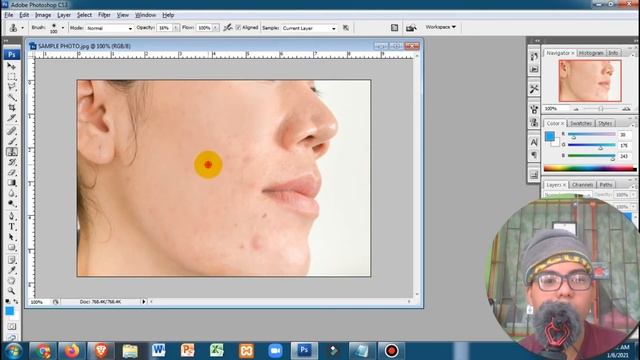Select the Blur tool

point(11,193)
